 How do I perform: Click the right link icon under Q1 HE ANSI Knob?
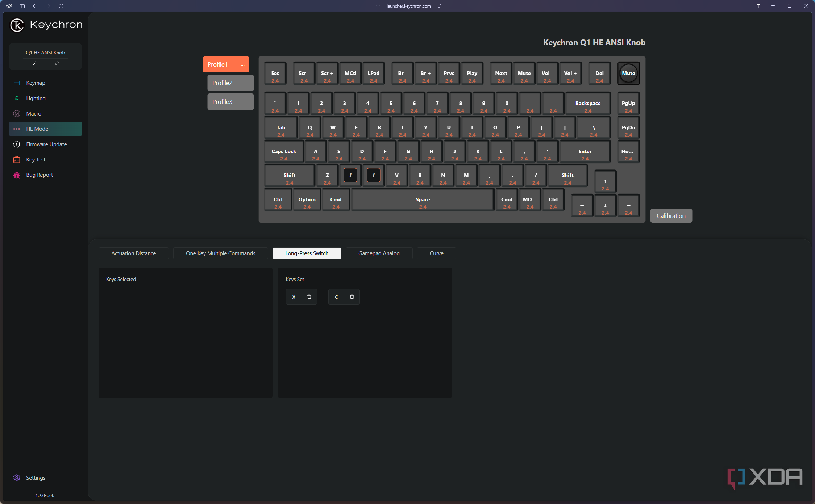pyautogui.click(x=57, y=63)
